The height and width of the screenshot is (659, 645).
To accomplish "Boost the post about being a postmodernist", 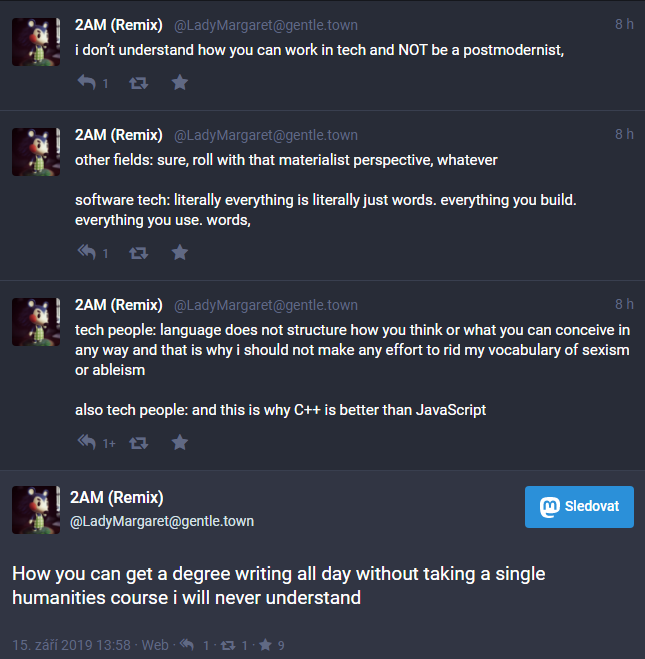I will (x=139, y=83).
